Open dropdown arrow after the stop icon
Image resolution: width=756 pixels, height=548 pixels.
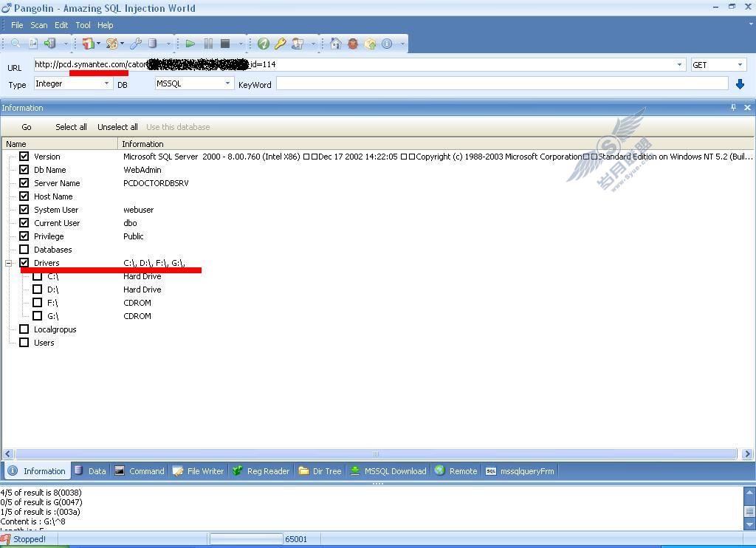(241, 44)
